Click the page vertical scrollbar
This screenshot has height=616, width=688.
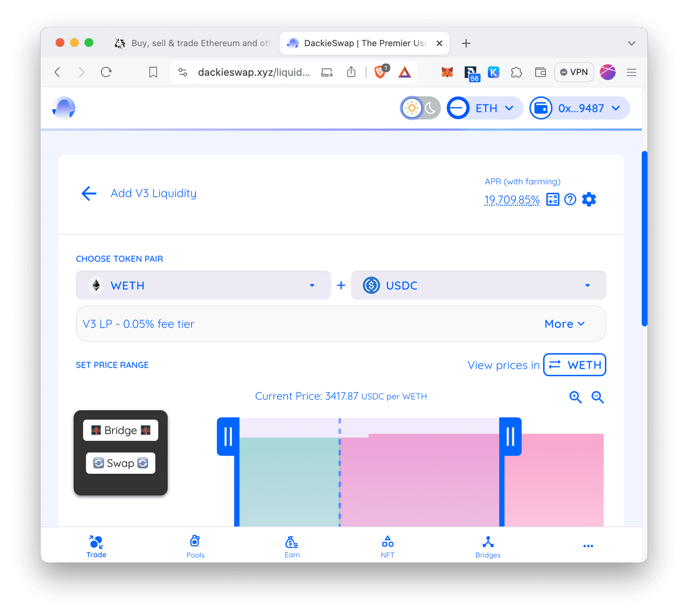click(645, 239)
